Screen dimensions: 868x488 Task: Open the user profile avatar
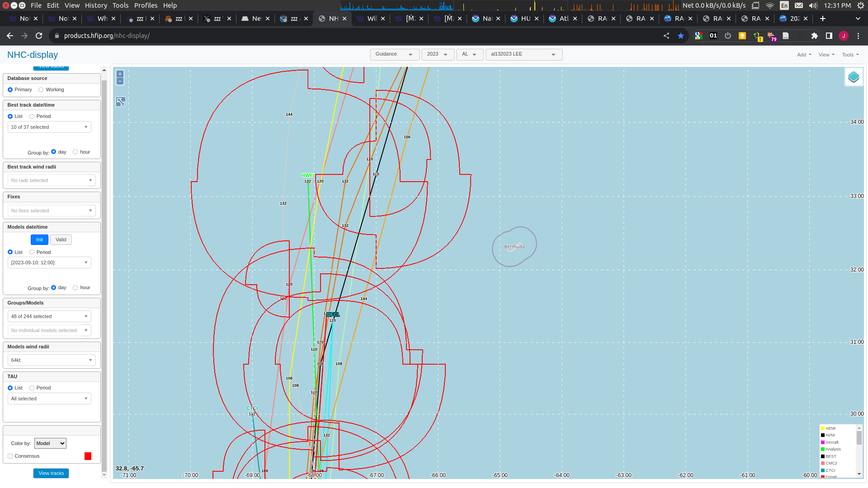pyautogui.click(x=844, y=36)
